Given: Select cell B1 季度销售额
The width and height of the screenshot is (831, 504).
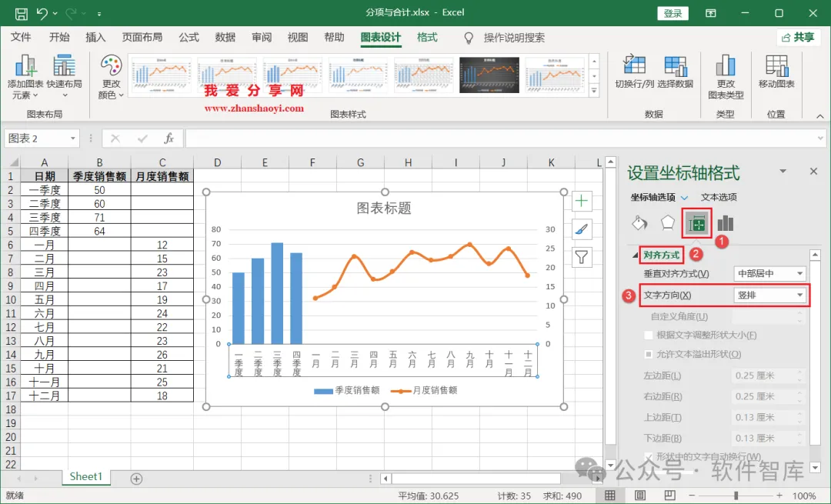Looking at the screenshot, I should (x=99, y=176).
